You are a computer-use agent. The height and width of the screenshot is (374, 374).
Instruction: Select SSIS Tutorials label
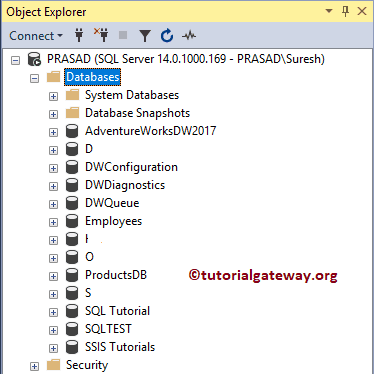pyautogui.click(x=120, y=347)
